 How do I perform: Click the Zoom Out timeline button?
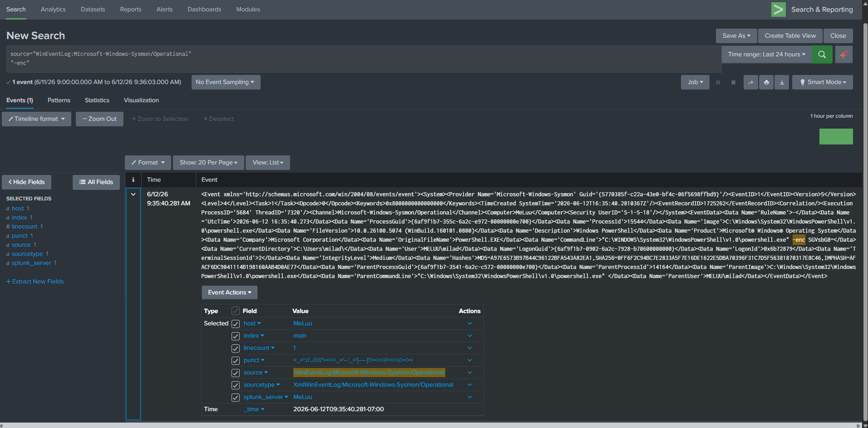coord(99,119)
